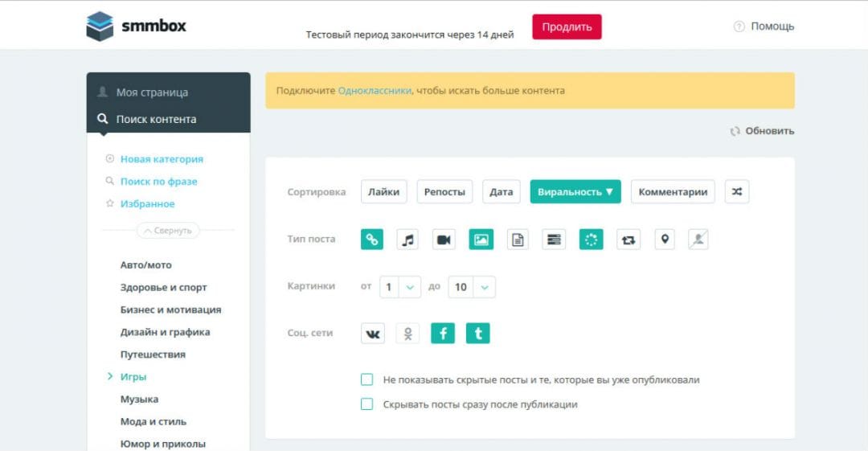Select Путешествия category
This screenshot has height=451, width=868.
(x=153, y=354)
